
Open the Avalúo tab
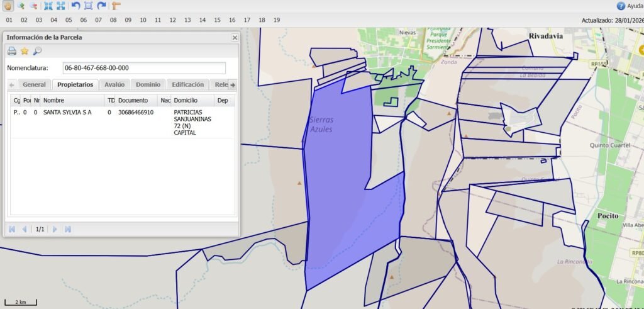[114, 84]
